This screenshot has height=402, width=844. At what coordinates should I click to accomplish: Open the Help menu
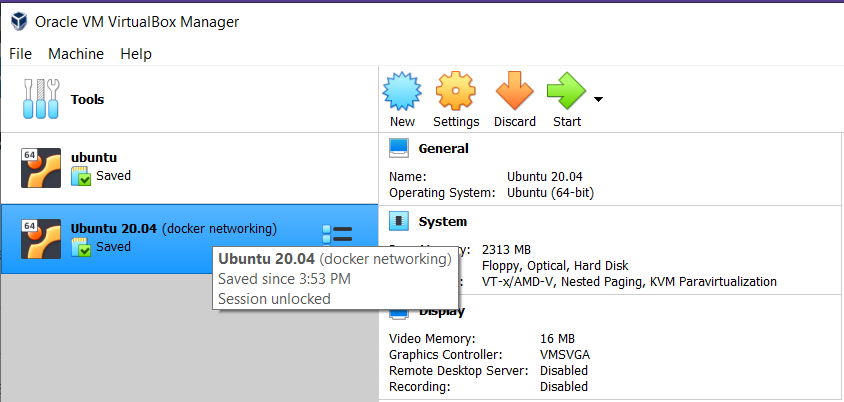(x=136, y=54)
